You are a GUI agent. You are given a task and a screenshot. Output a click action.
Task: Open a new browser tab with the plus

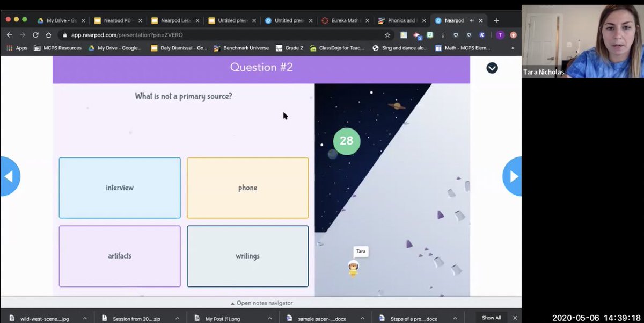(496, 20)
